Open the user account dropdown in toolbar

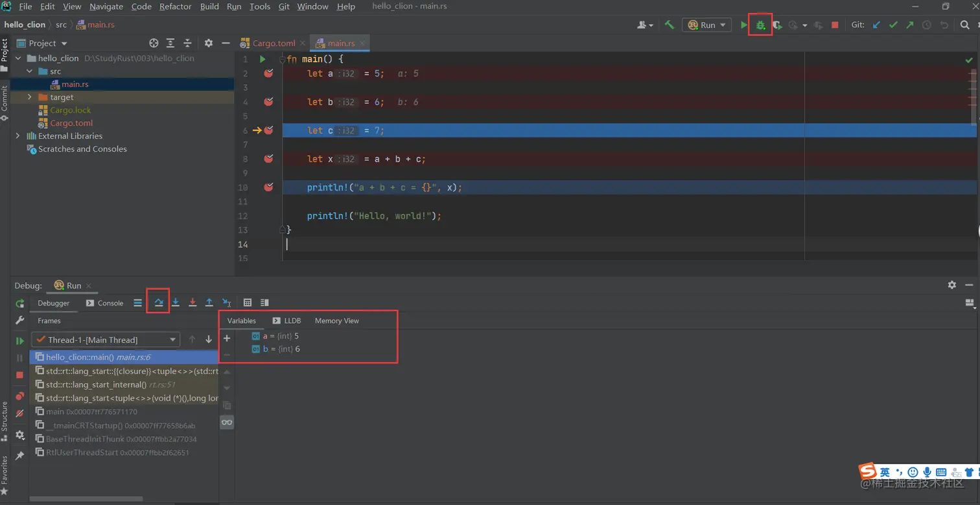[645, 25]
